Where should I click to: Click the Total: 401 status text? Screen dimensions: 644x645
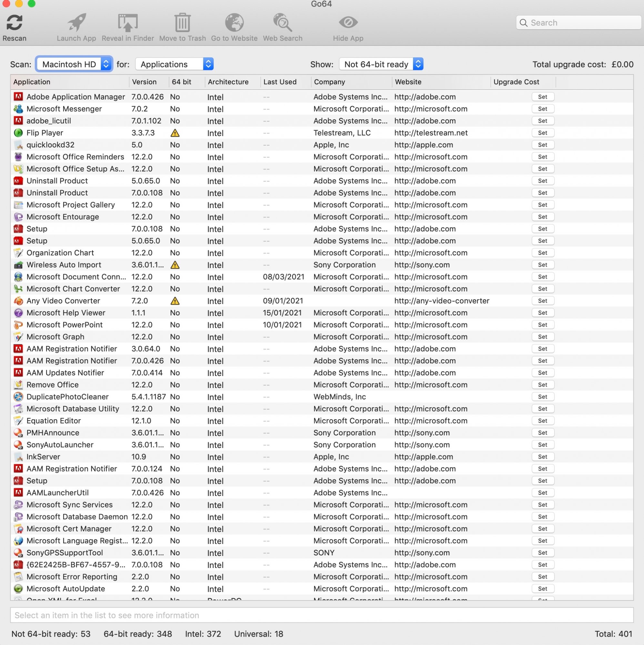tap(614, 634)
